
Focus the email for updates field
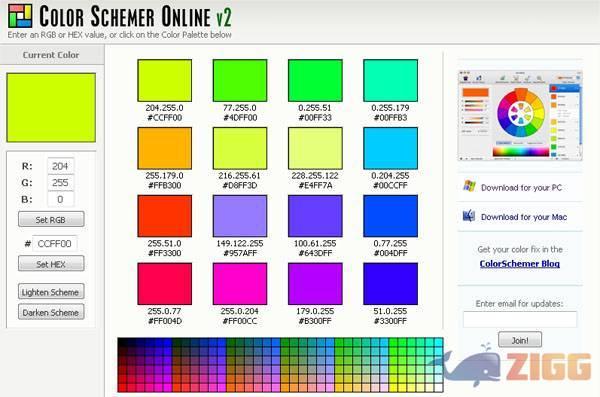[520, 319]
